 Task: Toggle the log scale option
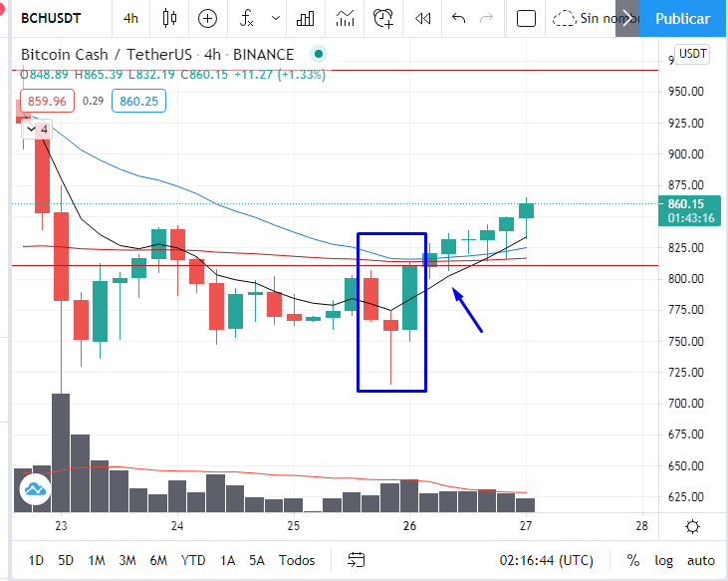coord(664,560)
